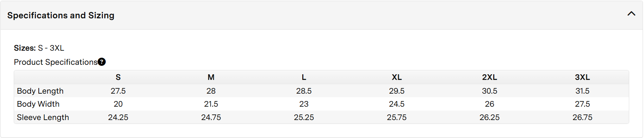644x138 pixels.
Task: Click Body Length value 27.5 for S
Action: (118, 91)
